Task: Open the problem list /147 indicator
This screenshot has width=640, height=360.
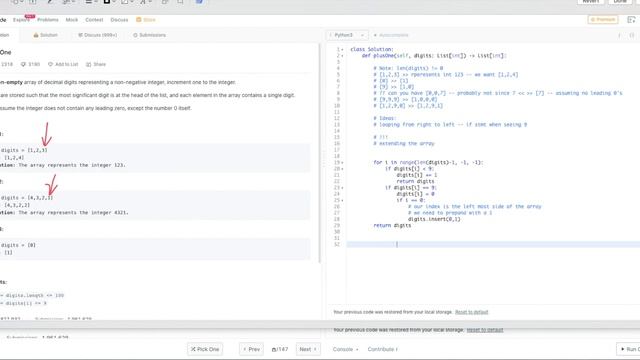Action: click(x=280, y=349)
